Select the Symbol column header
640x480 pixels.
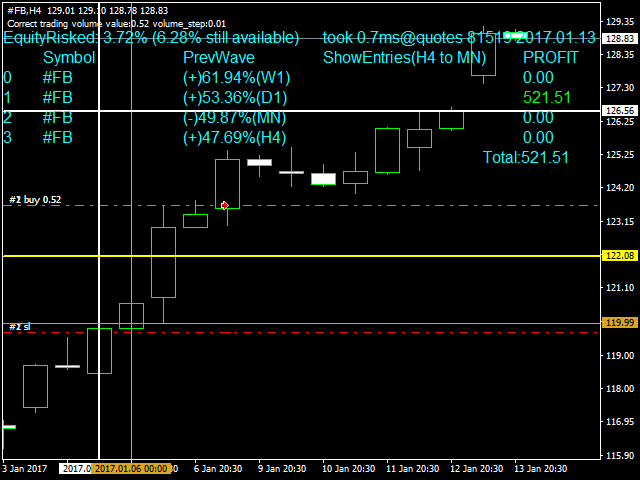69,58
